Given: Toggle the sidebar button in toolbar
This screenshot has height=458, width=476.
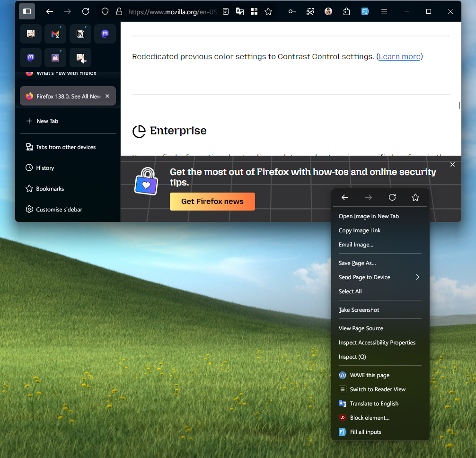Looking at the screenshot, I should click(x=27, y=11).
